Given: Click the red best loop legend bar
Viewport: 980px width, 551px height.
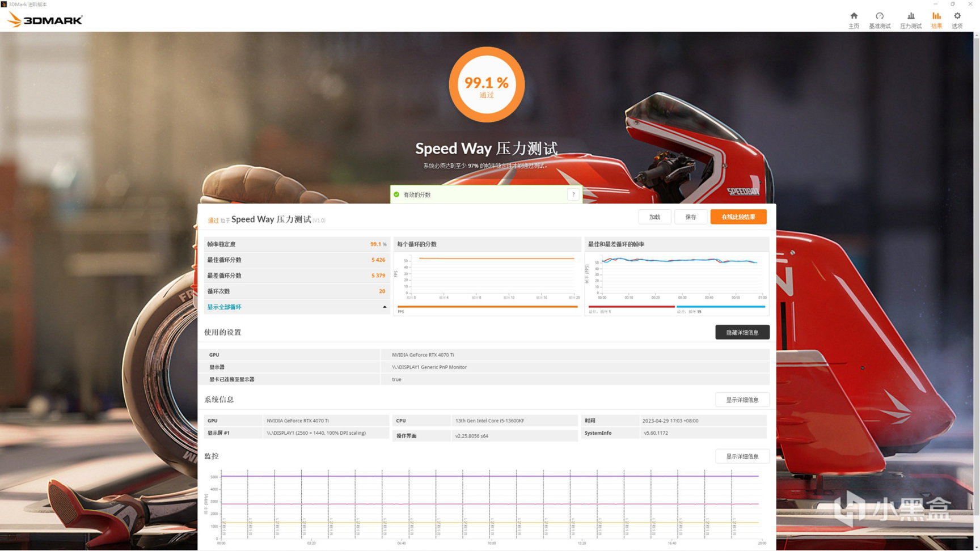Looking at the screenshot, I should click(x=631, y=307).
